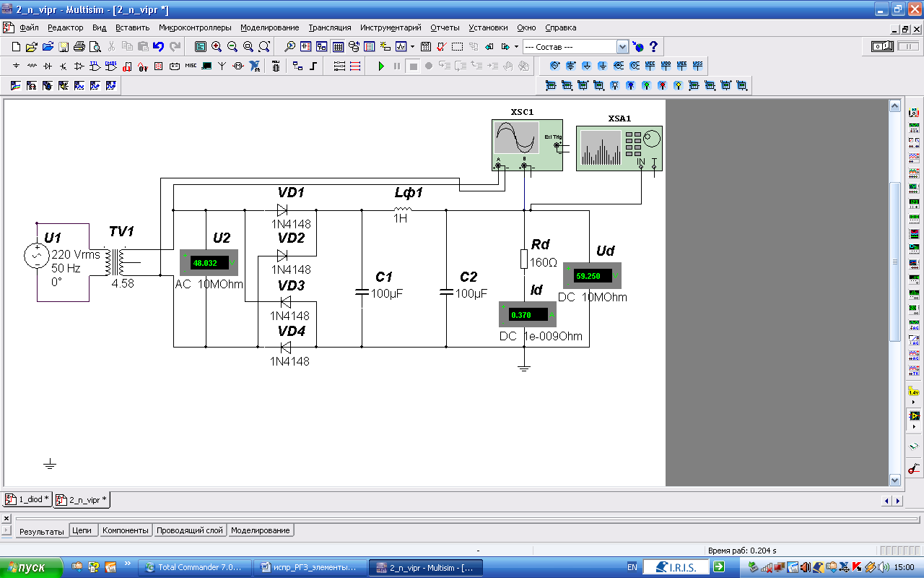924x578 pixels.
Task: Open the spreadsheet view grid icon
Action: pyautogui.click(x=338, y=47)
